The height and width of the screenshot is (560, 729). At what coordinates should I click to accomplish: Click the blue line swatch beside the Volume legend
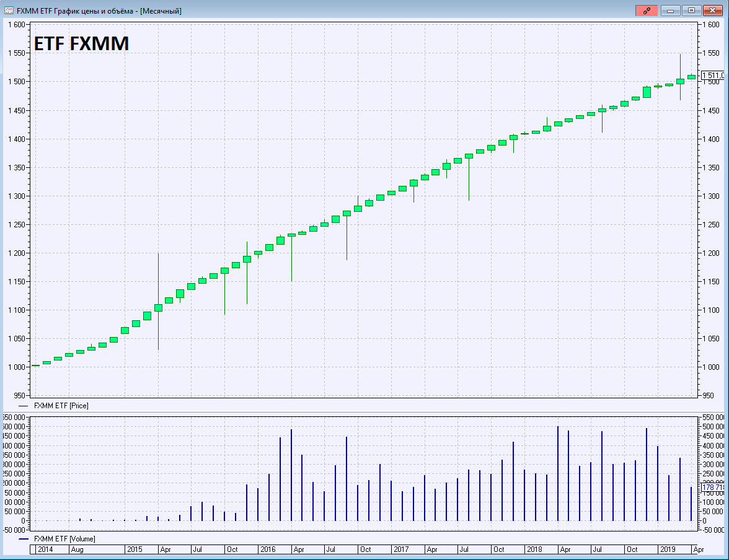pyautogui.click(x=24, y=539)
